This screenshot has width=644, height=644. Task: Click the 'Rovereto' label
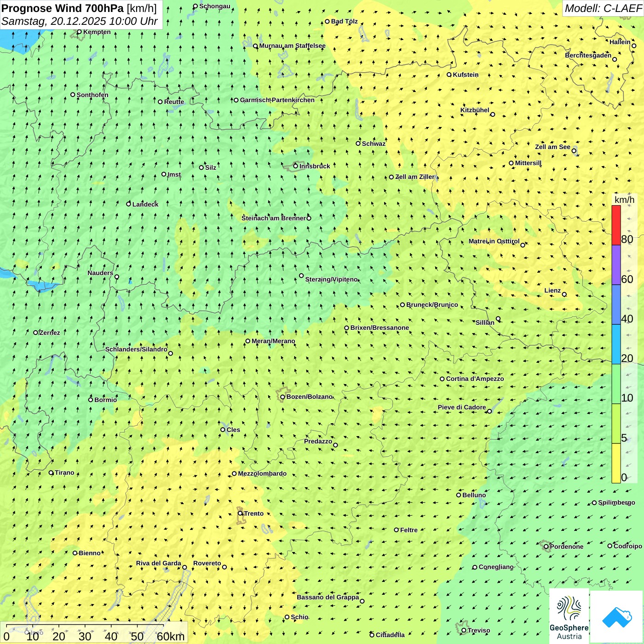point(207,563)
